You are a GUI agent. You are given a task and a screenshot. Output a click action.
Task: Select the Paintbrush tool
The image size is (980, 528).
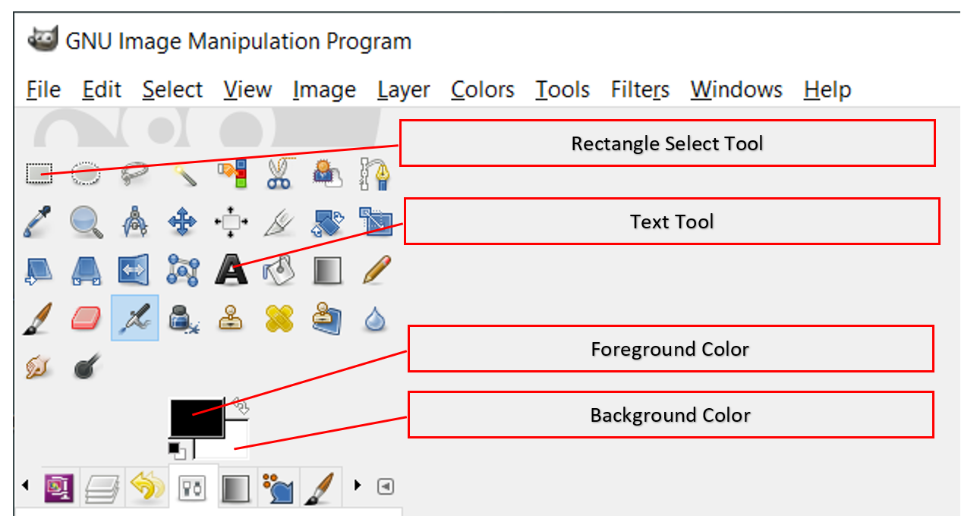[x=38, y=318]
